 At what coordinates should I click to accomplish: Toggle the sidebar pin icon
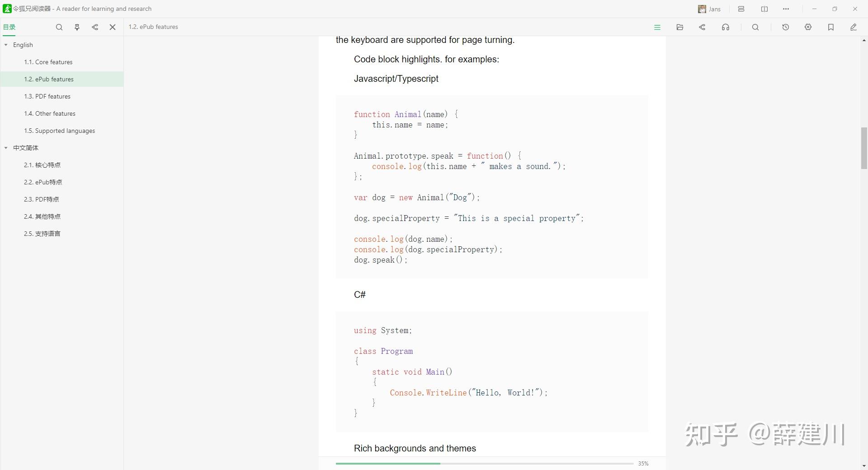pos(77,27)
